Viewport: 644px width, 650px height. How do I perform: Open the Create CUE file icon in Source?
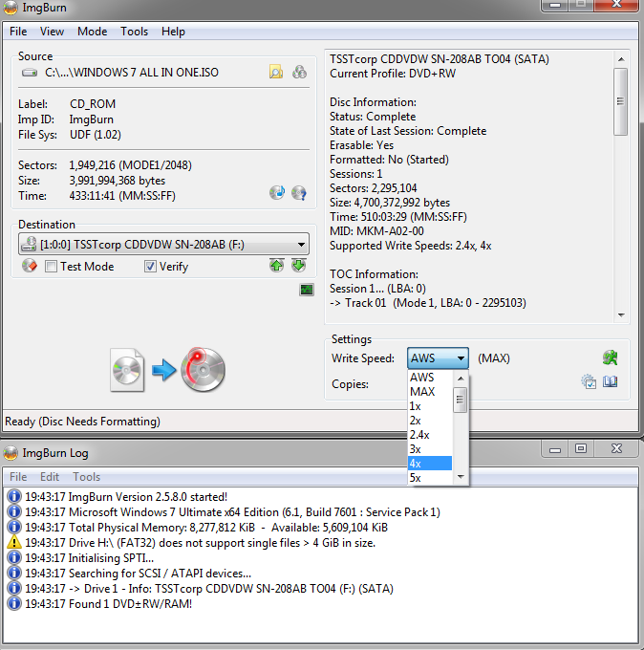click(x=299, y=72)
